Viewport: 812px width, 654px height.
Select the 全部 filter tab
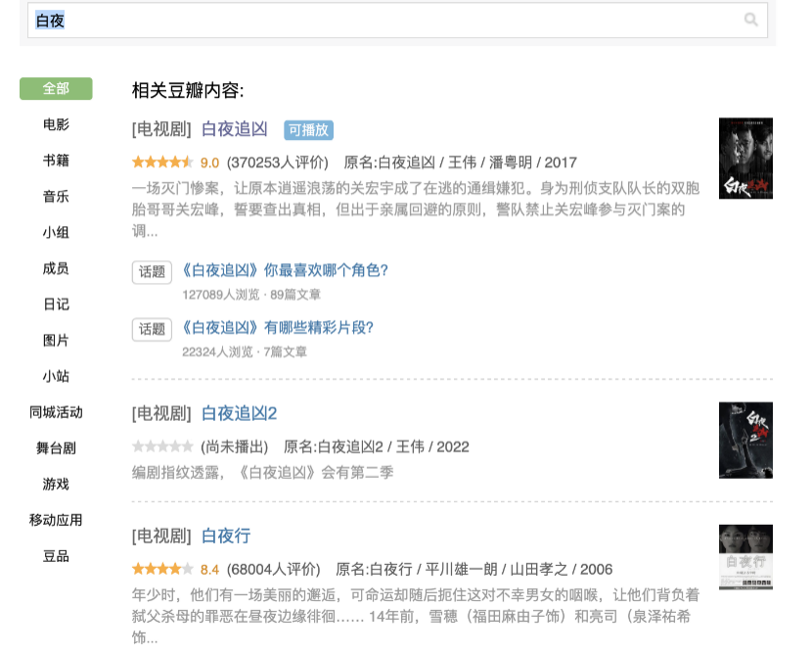[x=56, y=89]
